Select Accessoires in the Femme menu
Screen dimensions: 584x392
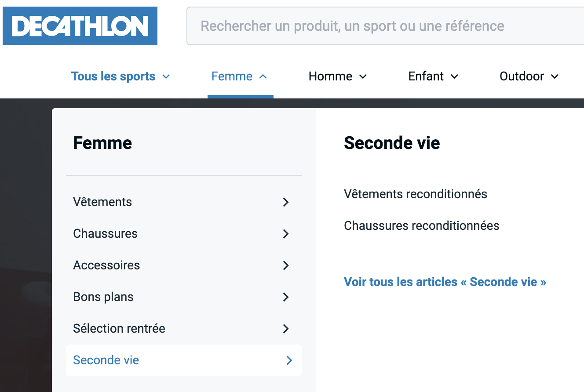[x=184, y=265]
